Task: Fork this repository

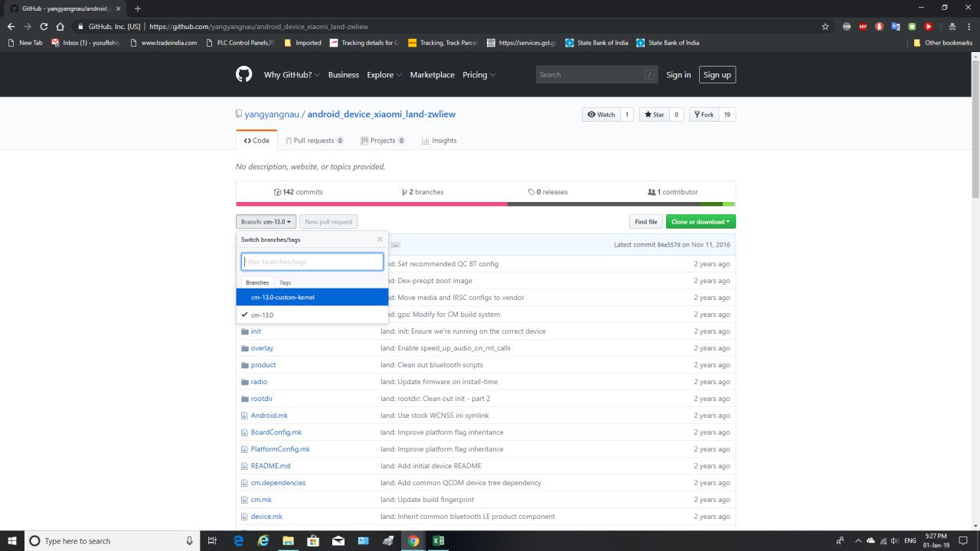Action: (704, 115)
